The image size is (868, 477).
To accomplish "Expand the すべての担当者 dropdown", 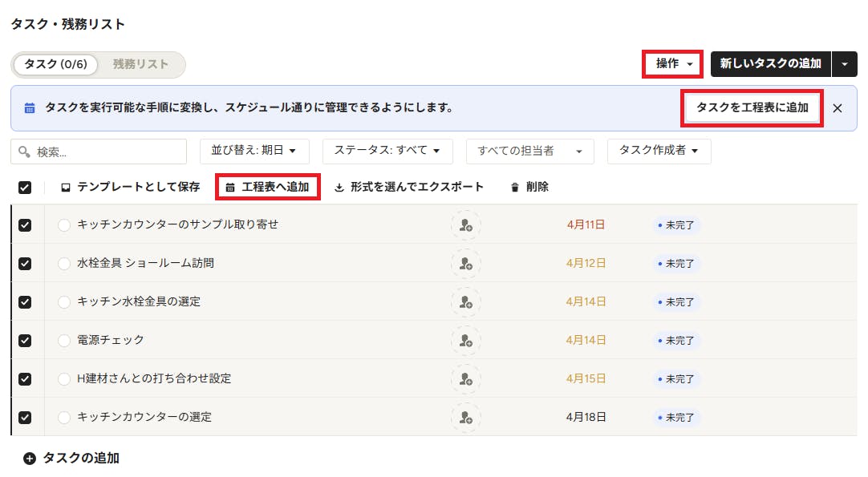I will click(x=529, y=151).
